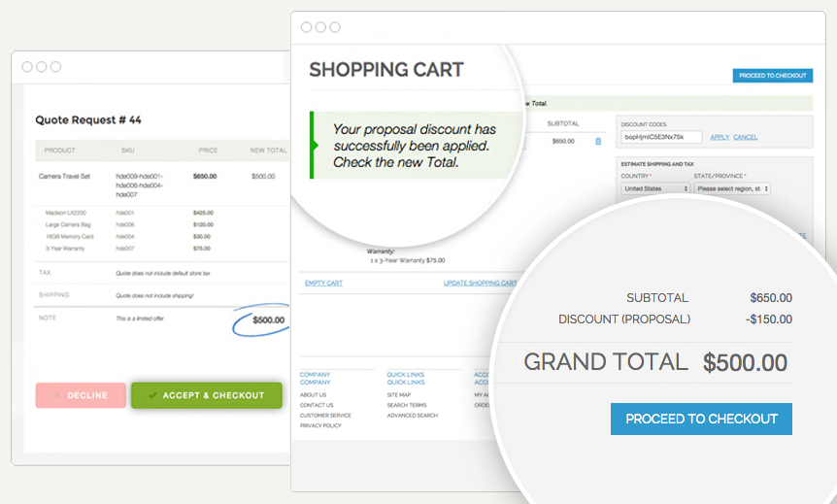The height and width of the screenshot is (504, 837).
Task: Open the Search Terms footer link
Action: [x=406, y=405]
